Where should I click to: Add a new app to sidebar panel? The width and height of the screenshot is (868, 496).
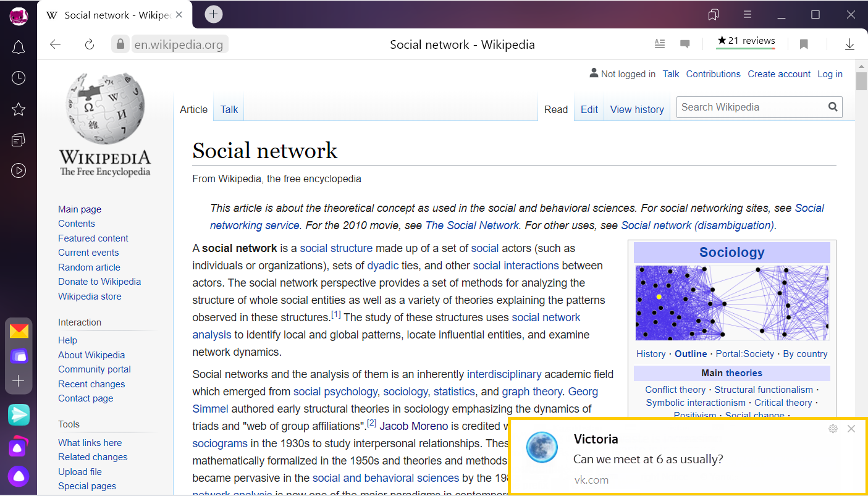click(19, 381)
